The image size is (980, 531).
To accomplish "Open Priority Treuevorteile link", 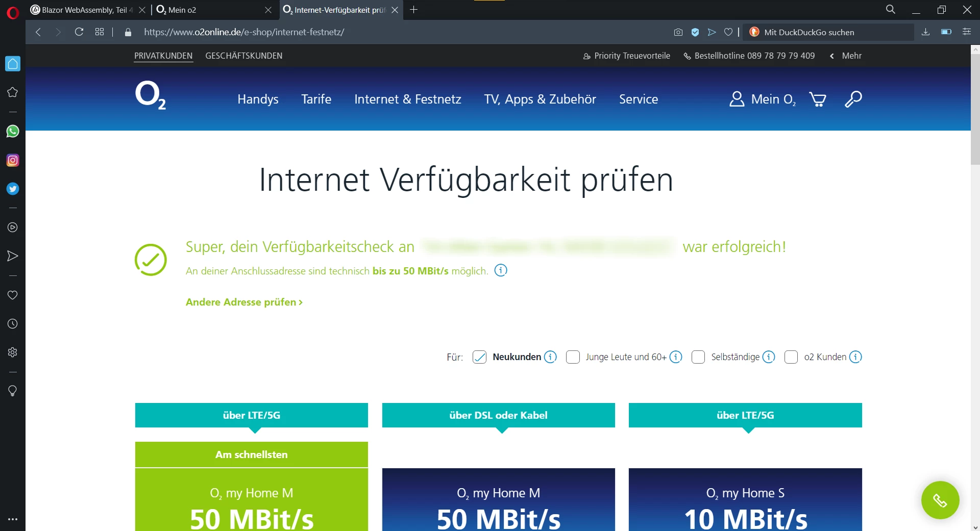I will pyautogui.click(x=627, y=56).
